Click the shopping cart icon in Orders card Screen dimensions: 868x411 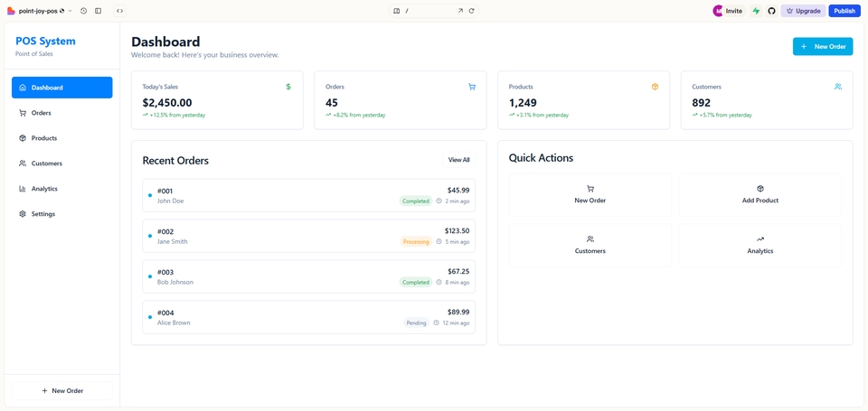pyautogui.click(x=472, y=87)
